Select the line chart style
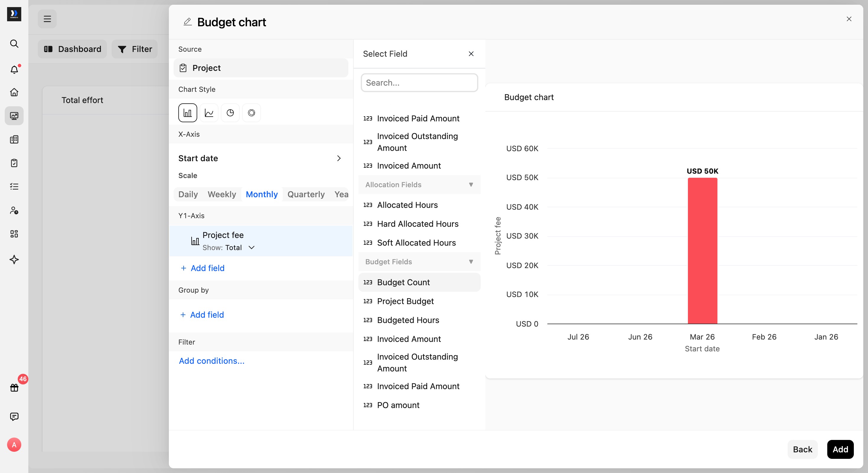Viewport: 868px width, 473px height. point(209,113)
